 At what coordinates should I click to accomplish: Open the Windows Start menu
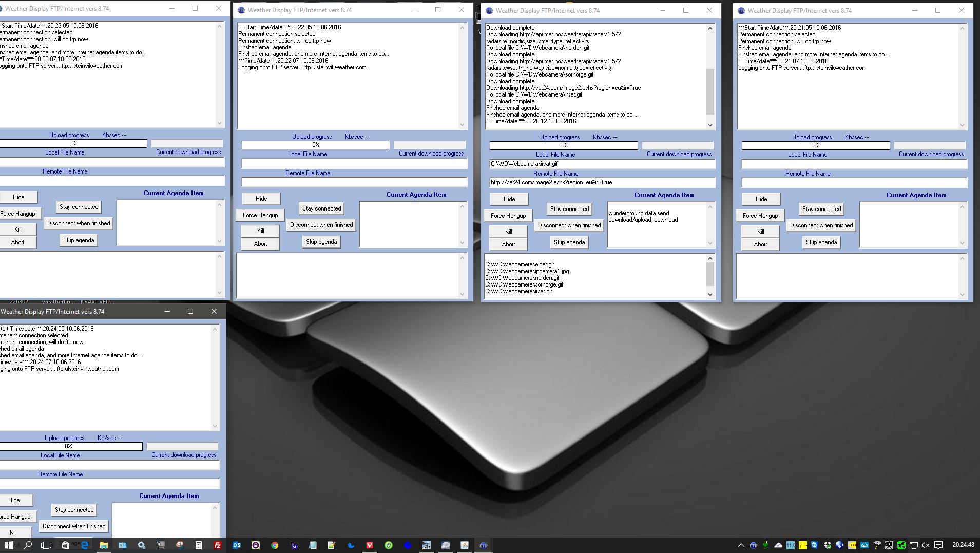pyautogui.click(x=9, y=545)
